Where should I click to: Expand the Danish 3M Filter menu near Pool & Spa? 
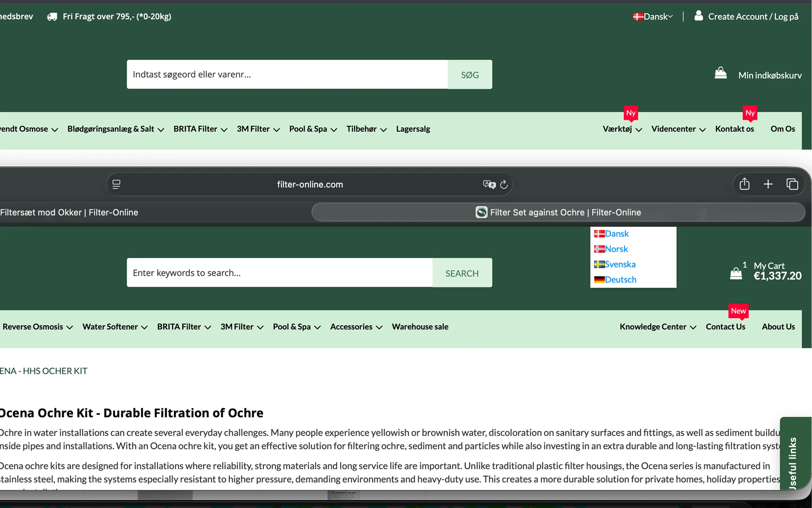(x=258, y=129)
